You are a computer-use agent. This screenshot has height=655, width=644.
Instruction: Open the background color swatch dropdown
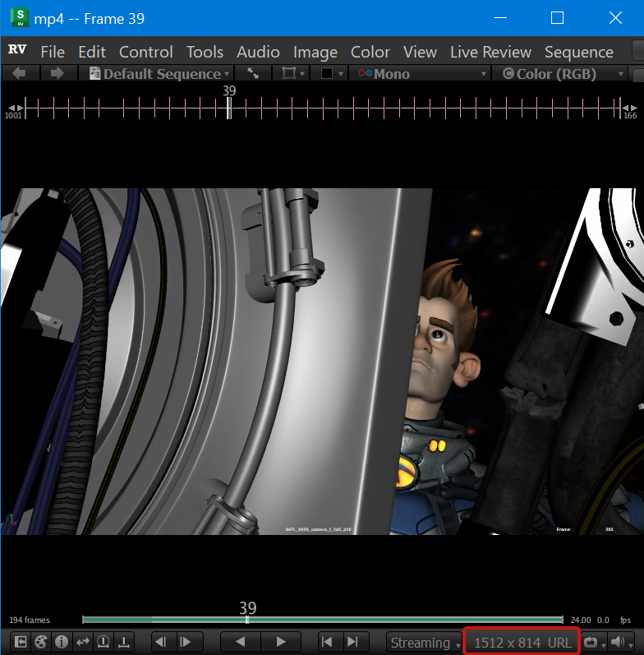coord(330,73)
